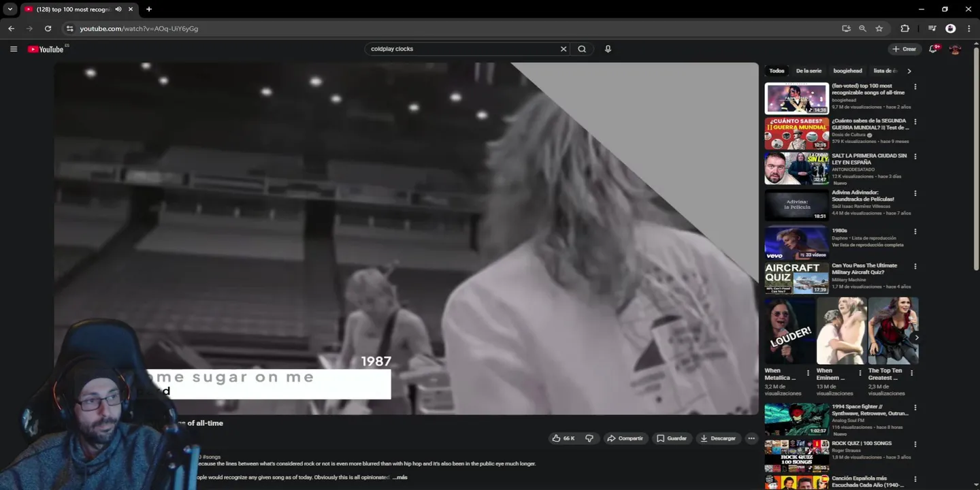Open the Chrome profile avatar
The width and height of the screenshot is (980, 490).
tap(951, 29)
